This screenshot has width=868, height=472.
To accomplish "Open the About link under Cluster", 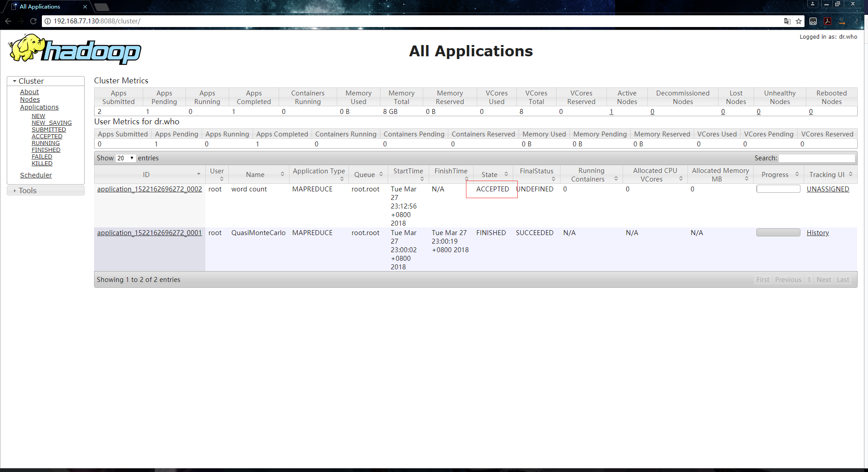I will click(29, 92).
